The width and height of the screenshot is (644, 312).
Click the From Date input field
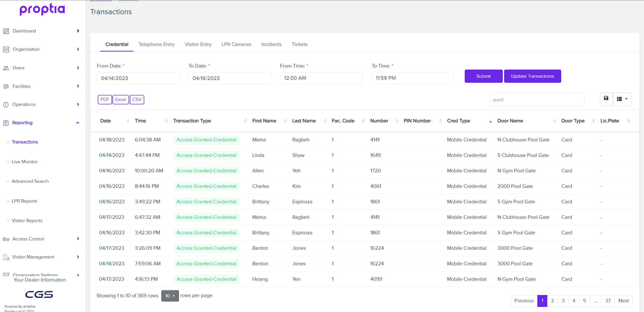138,78
